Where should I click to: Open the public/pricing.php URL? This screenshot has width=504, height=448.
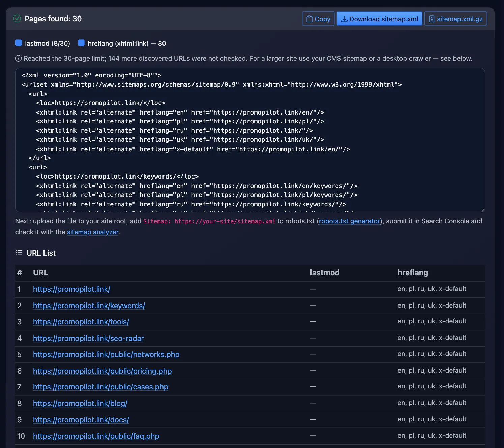pyautogui.click(x=102, y=371)
